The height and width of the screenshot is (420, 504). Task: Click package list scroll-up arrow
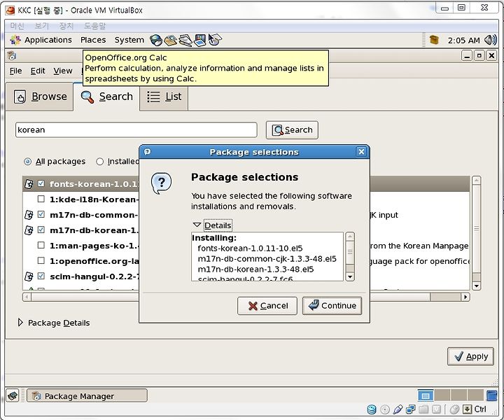tap(477, 181)
